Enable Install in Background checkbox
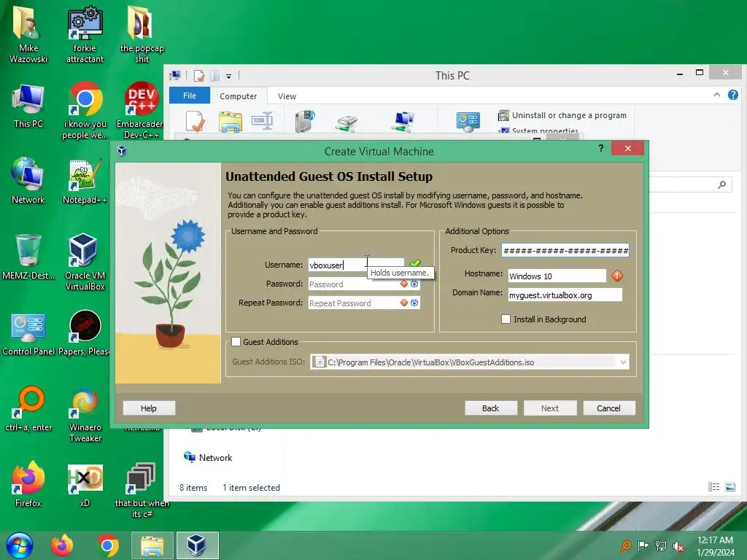 [506, 319]
